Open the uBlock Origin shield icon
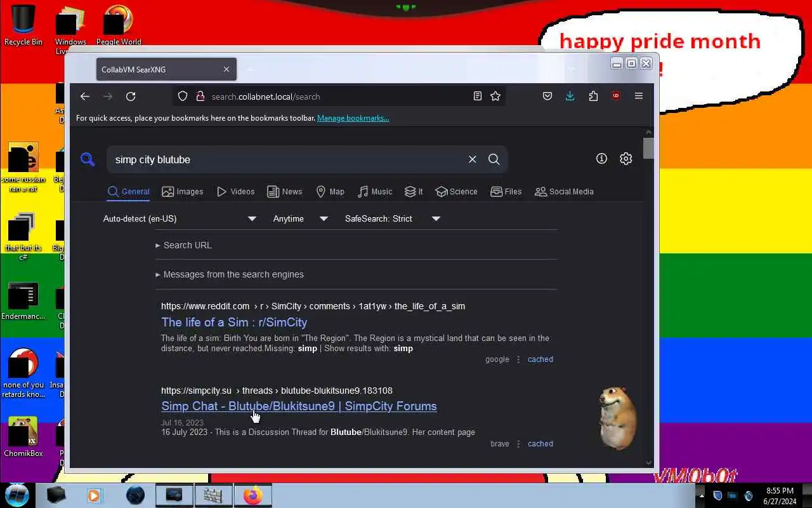 615,97
